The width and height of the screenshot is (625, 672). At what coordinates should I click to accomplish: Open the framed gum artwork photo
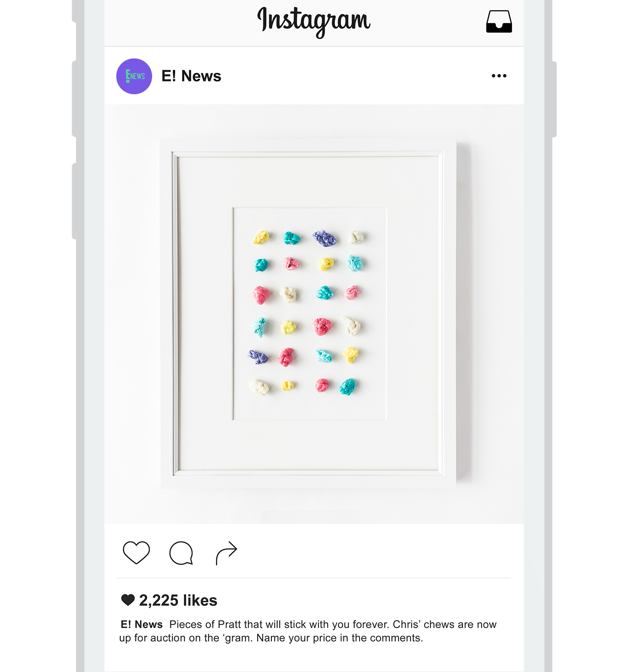tap(314, 314)
